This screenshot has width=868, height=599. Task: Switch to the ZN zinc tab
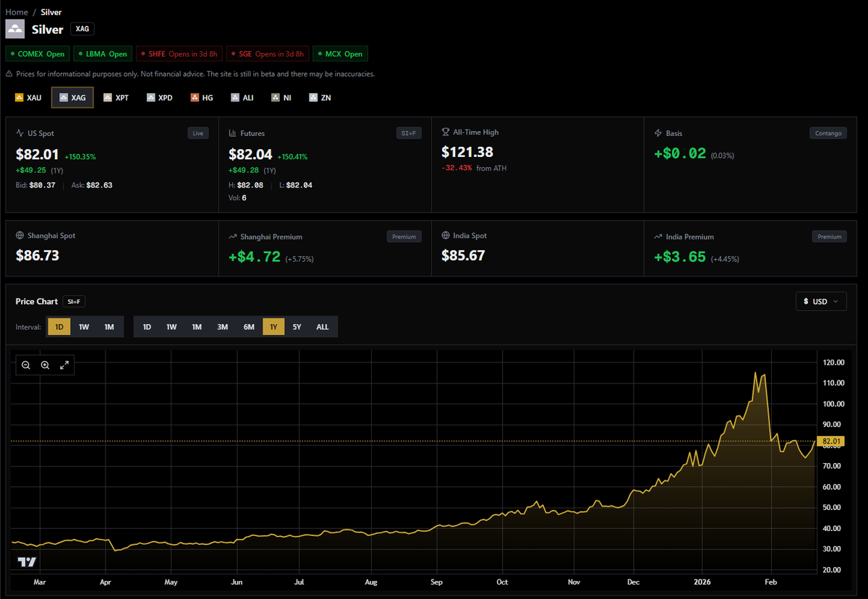coord(320,97)
